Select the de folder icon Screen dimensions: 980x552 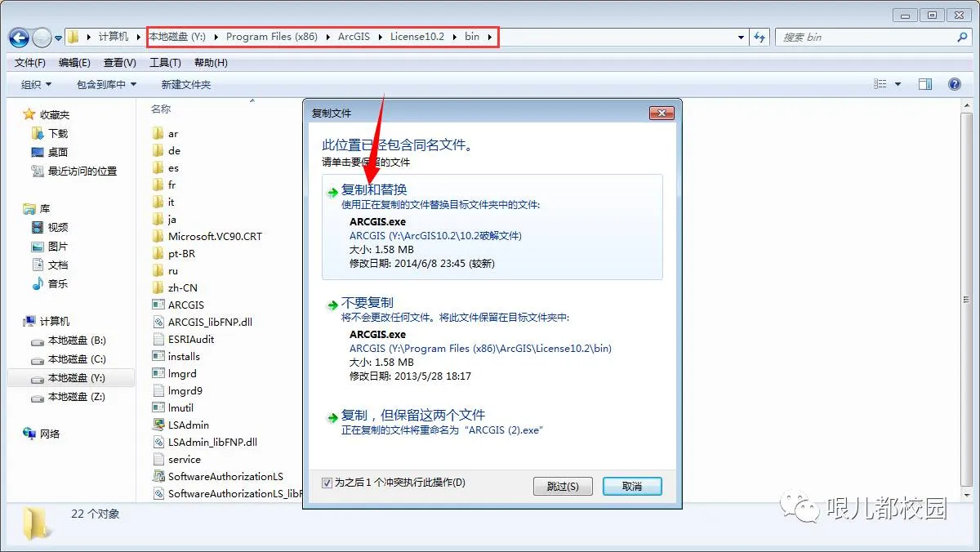pyautogui.click(x=158, y=150)
